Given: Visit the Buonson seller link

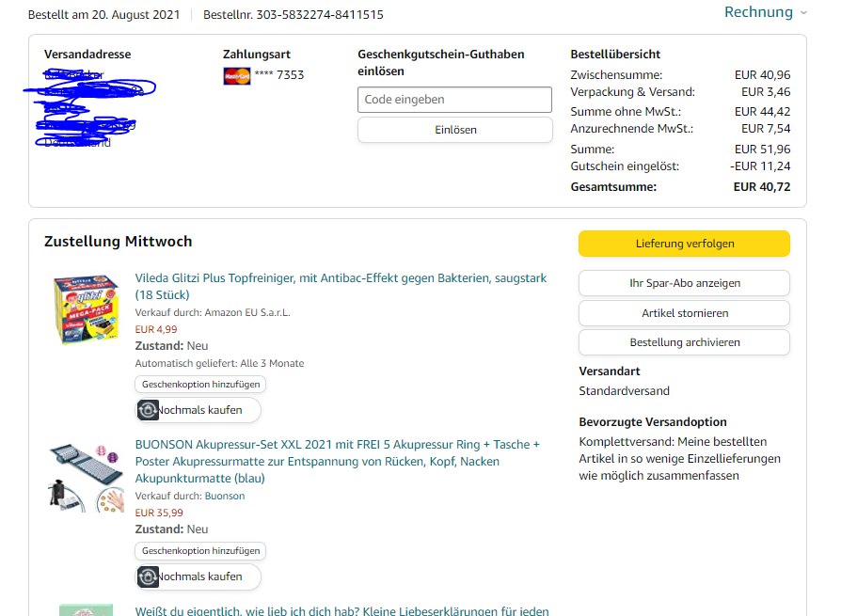Looking at the screenshot, I should [x=224, y=496].
